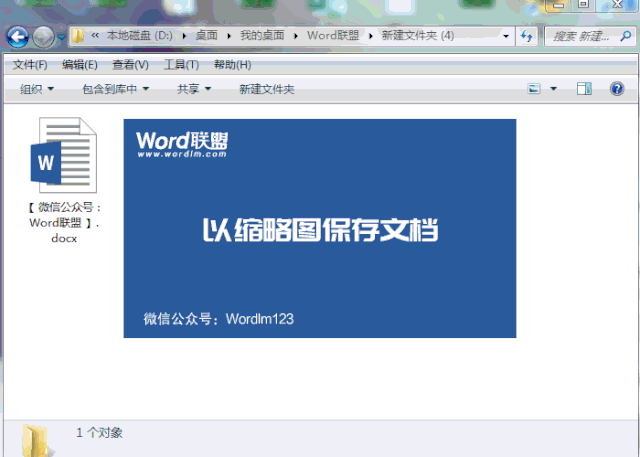Click the 1 个对象 status text
Screen dimensions: 640x457
99,433
